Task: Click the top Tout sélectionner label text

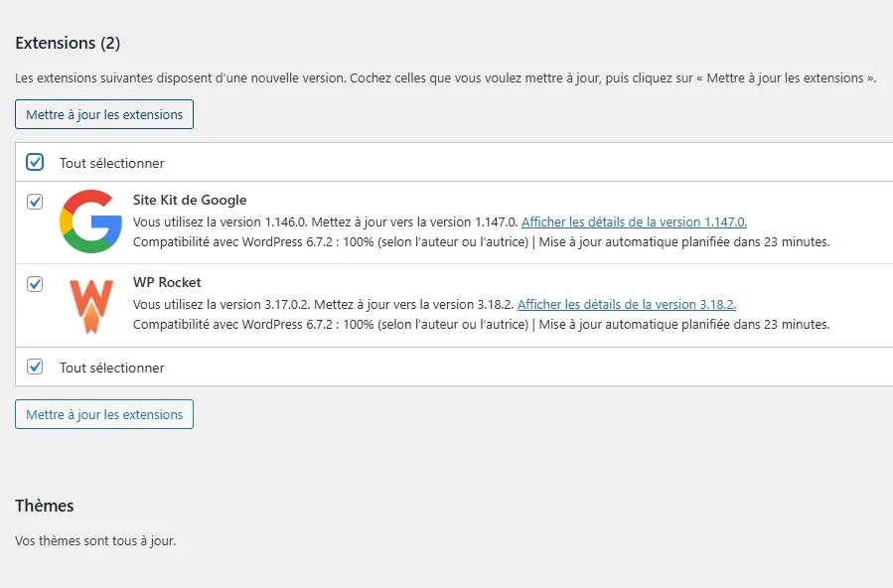Action: tap(111, 163)
